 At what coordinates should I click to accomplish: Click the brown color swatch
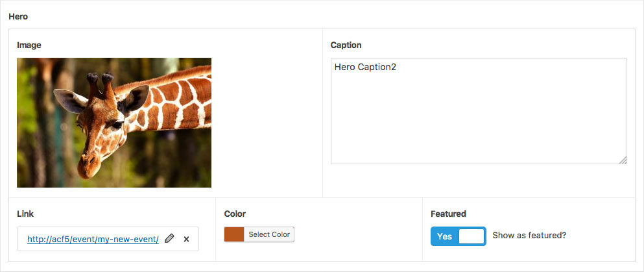coord(234,234)
